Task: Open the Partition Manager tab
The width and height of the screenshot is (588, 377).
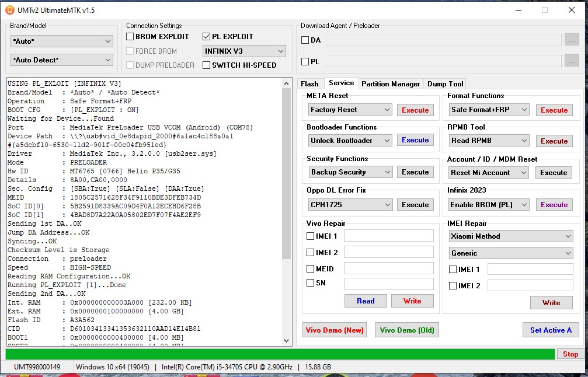Action: click(391, 84)
